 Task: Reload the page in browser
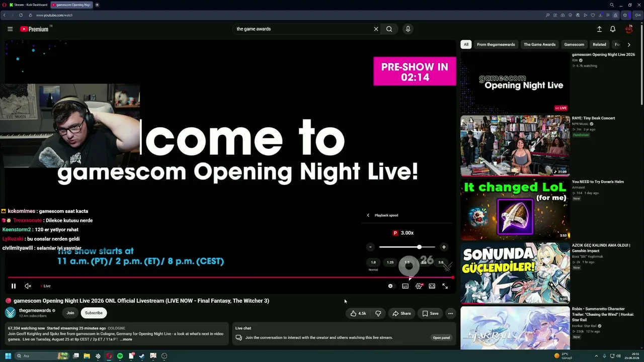pos(21,15)
